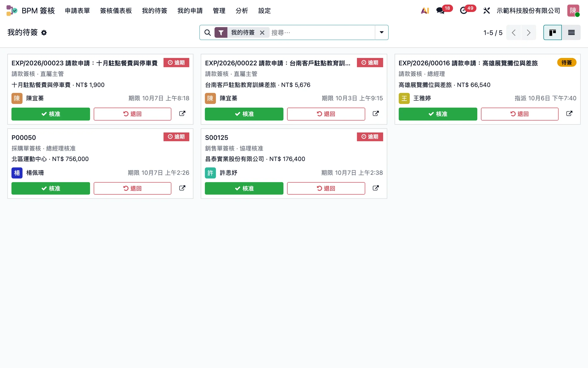Click 楊佩珊 avatar on P00050 card
This screenshot has width=588, height=368.
point(17,173)
